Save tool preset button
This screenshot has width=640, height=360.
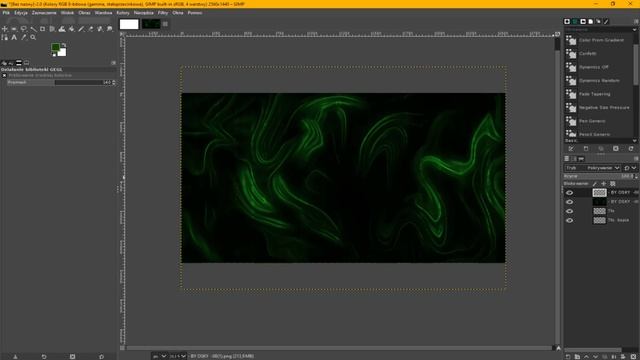pyautogui.click(x=15, y=357)
